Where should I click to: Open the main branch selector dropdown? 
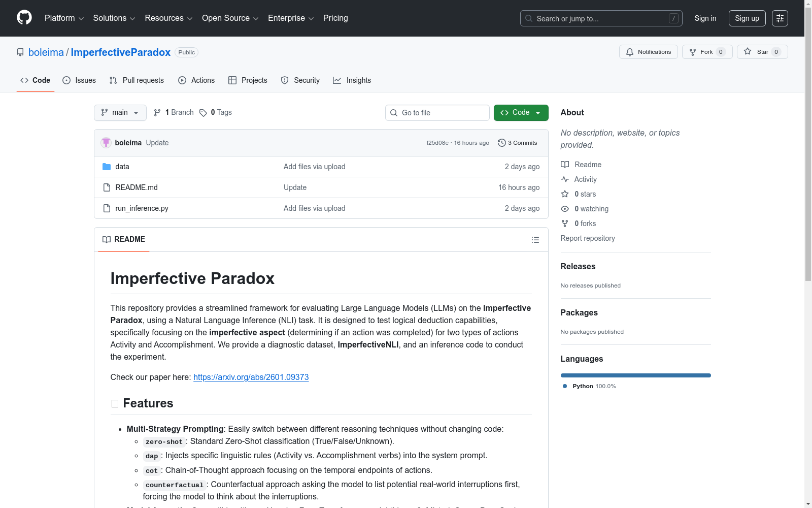[x=120, y=113]
